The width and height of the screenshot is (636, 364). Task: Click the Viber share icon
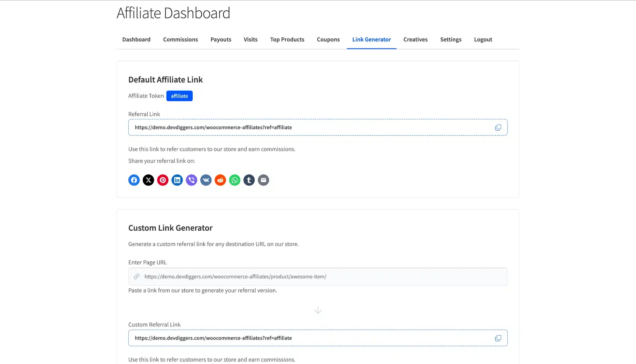[x=191, y=180]
